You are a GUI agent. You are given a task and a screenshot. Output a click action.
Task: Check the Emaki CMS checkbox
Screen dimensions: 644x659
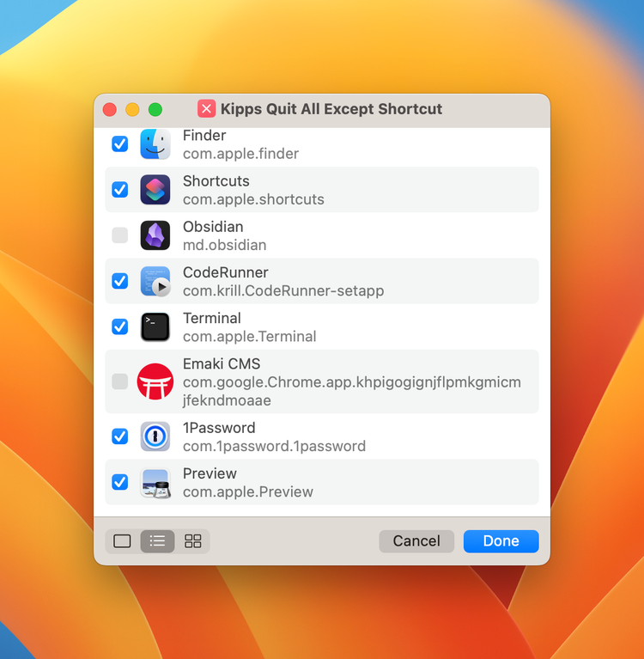pos(119,381)
